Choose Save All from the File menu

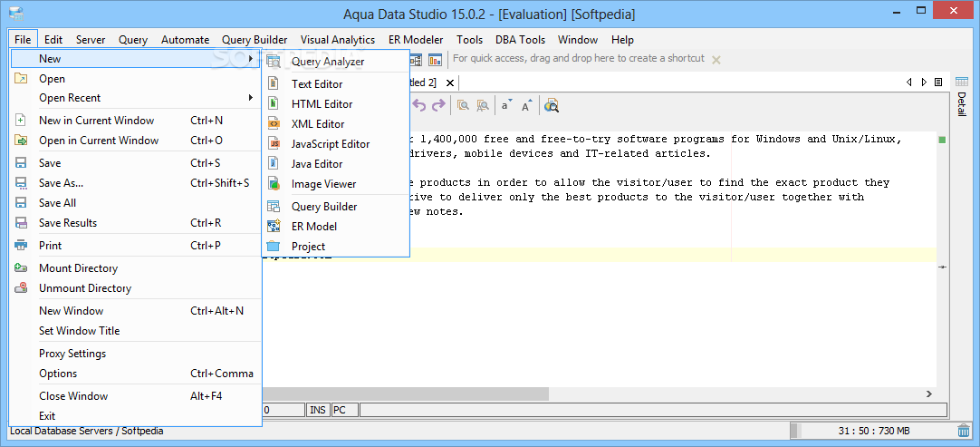point(135,203)
